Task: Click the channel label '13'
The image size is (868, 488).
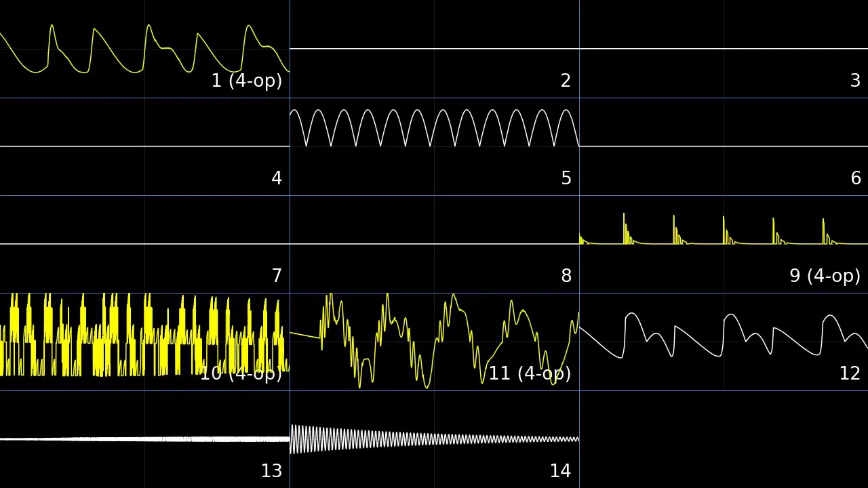Action: point(271,472)
